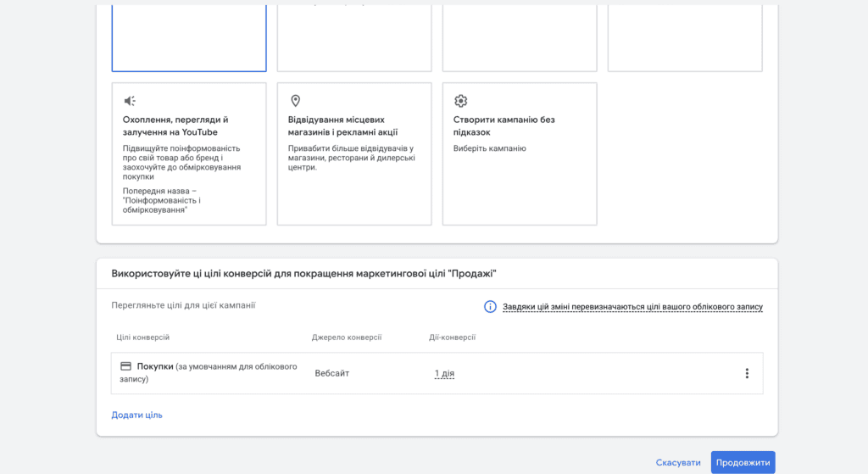Select the second objective card in top row
Viewport: 868px width, 474px height.
click(x=354, y=37)
